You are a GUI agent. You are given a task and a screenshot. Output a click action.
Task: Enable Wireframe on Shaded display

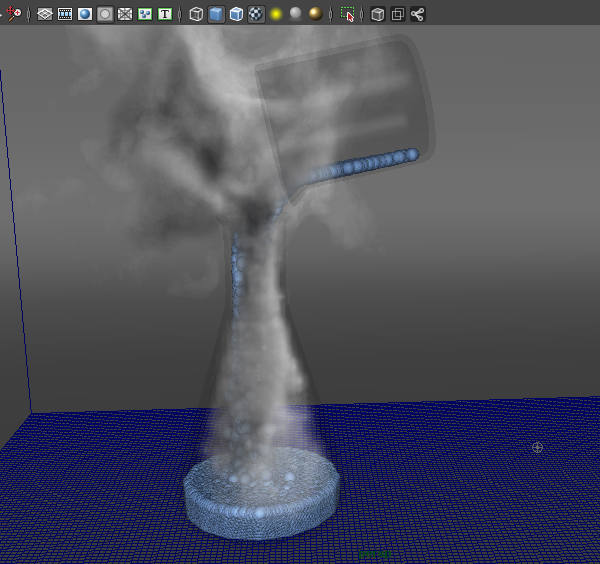pyautogui.click(x=236, y=15)
